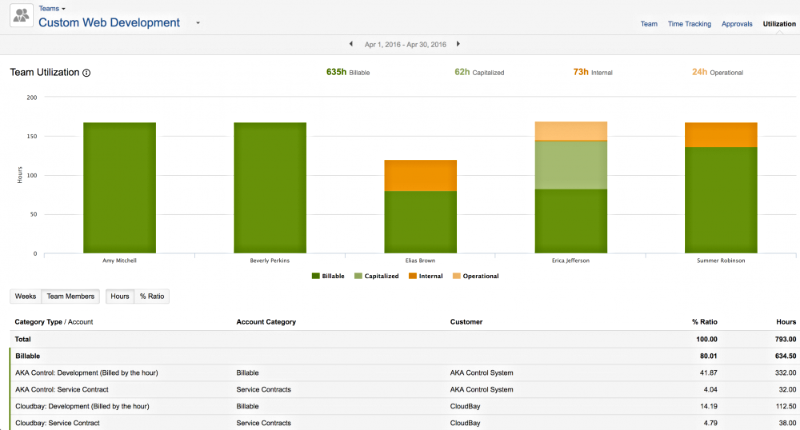This screenshot has width=800, height=430.
Task: Switch grouping to Weeks
Action: 25,296
